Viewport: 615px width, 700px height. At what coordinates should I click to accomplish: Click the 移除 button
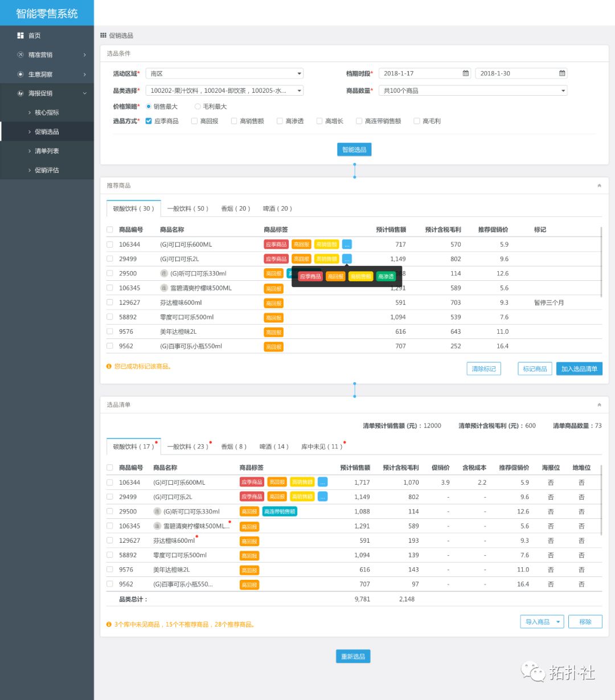pyautogui.click(x=585, y=622)
